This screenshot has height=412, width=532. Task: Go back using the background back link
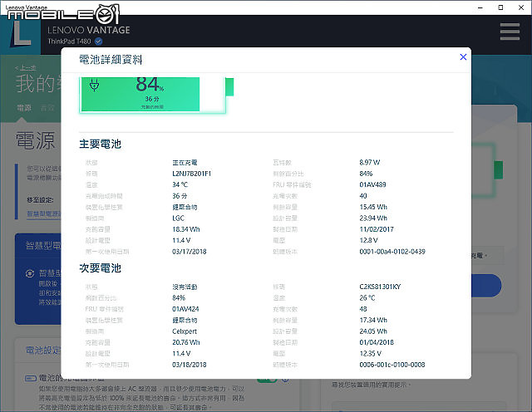(26, 68)
